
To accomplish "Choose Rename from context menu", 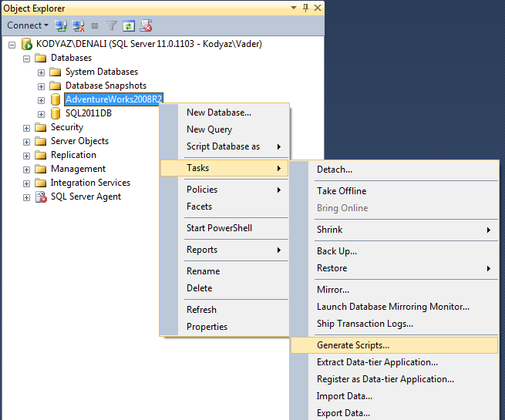I will click(x=224, y=271).
